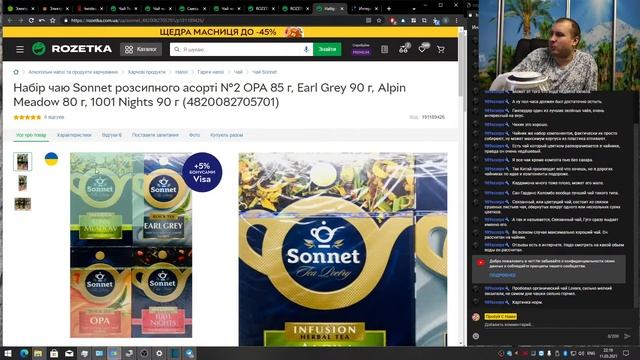640x360 pixels.
Task: Click the browser undo arrow beside reload
Action: 42,20
